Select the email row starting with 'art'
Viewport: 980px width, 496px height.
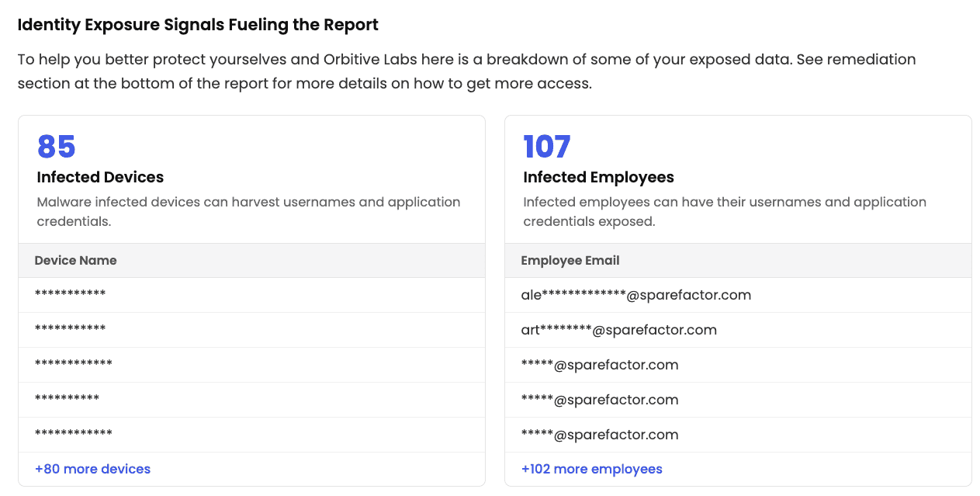618,330
